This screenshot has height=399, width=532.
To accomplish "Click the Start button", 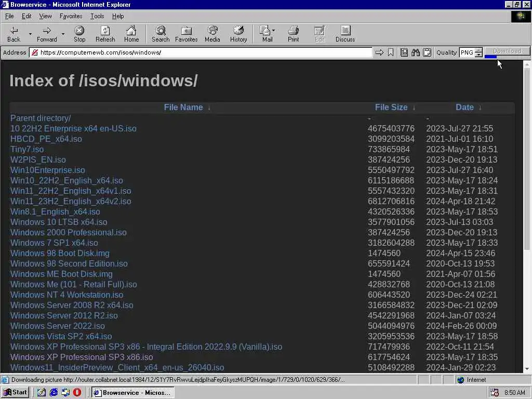I will 15,392.
